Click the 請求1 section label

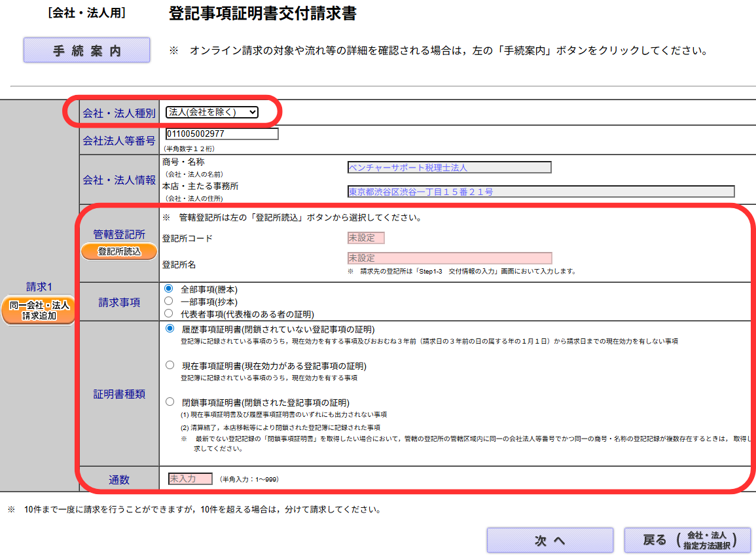(x=39, y=287)
